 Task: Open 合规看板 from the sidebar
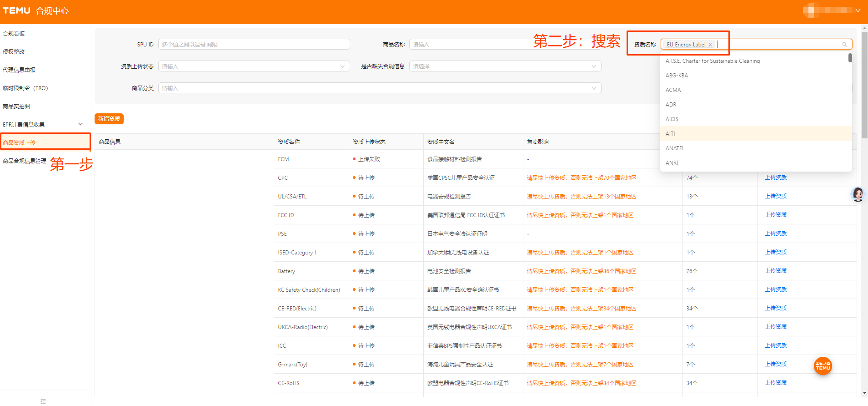click(x=14, y=34)
